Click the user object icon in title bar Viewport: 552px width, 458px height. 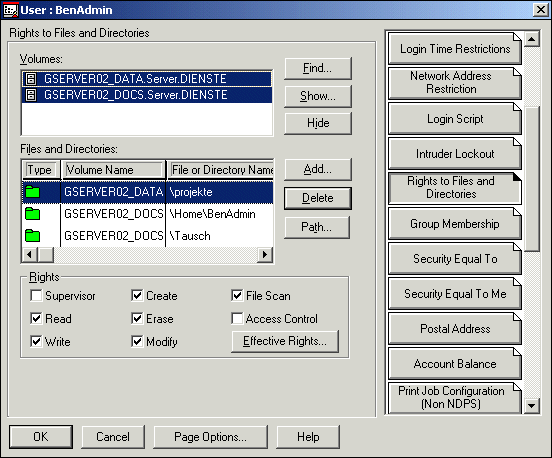coord(10,10)
